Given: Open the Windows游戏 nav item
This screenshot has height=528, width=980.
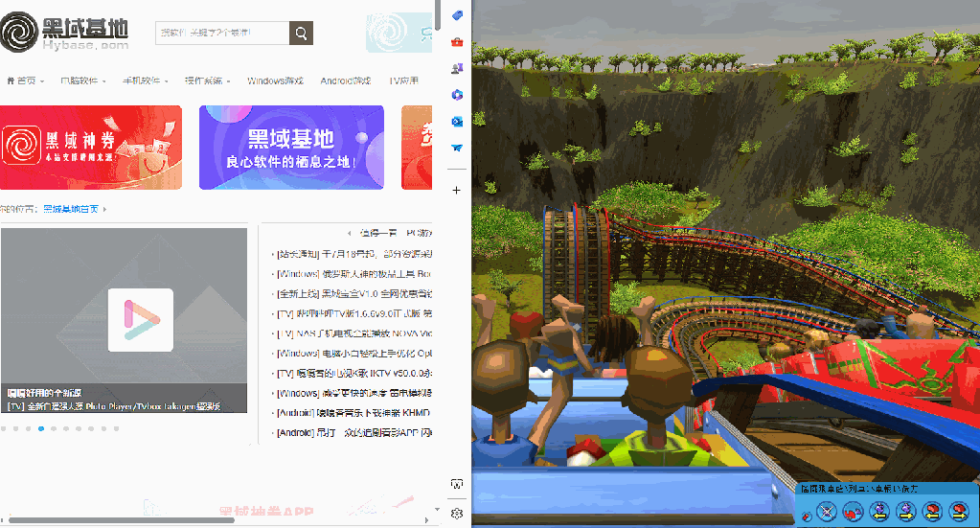Looking at the screenshot, I should click(x=275, y=80).
